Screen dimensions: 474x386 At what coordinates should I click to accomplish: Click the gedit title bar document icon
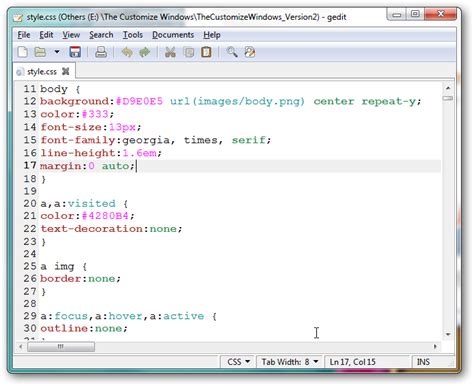coord(18,17)
